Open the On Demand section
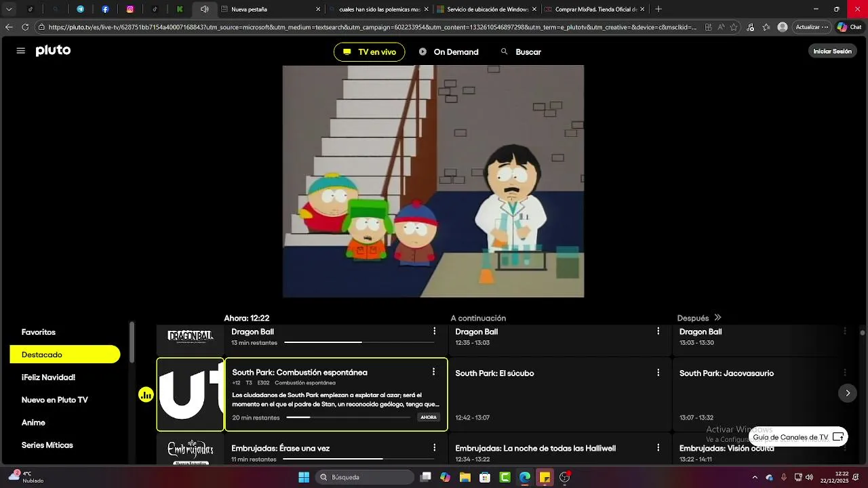The width and height of the screenshot is (868, 488). 449,52
